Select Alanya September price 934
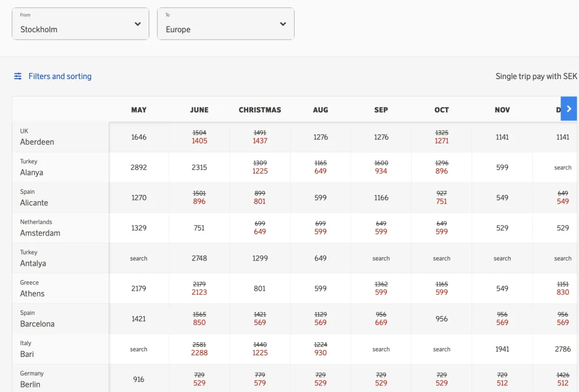 [x=381, y=171]
